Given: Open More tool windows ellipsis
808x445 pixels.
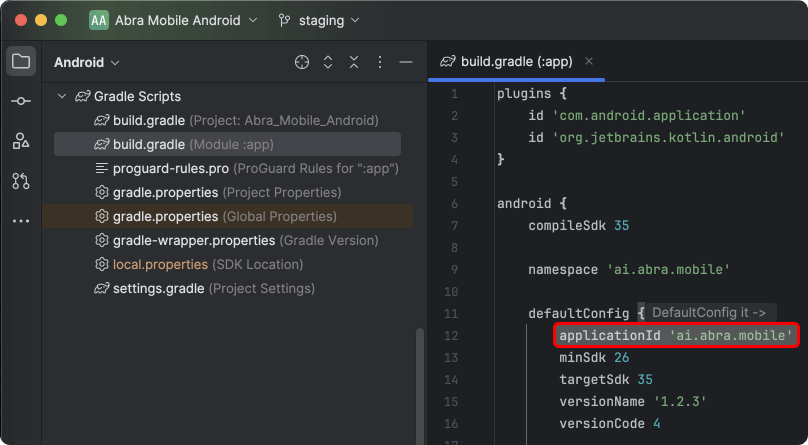Looking at the screenshot, I should click(x=21, y=221).
